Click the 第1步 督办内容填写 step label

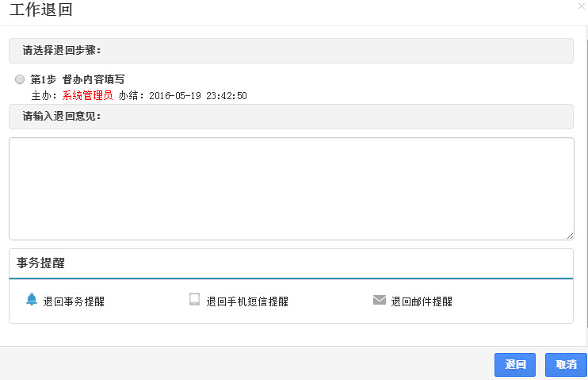(78, 79)
